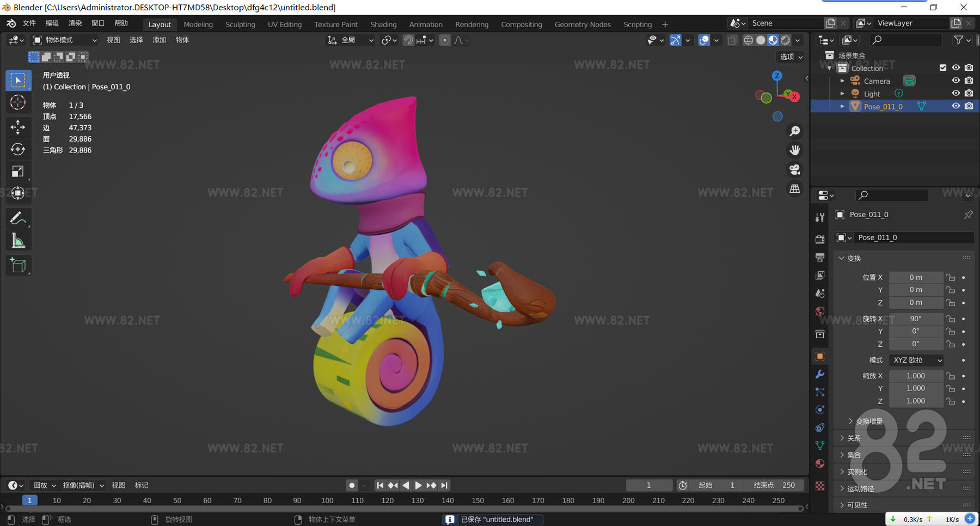This screenshot has height=526, width=980.
Task: Open the World properties tab
Action: [820, 311]
